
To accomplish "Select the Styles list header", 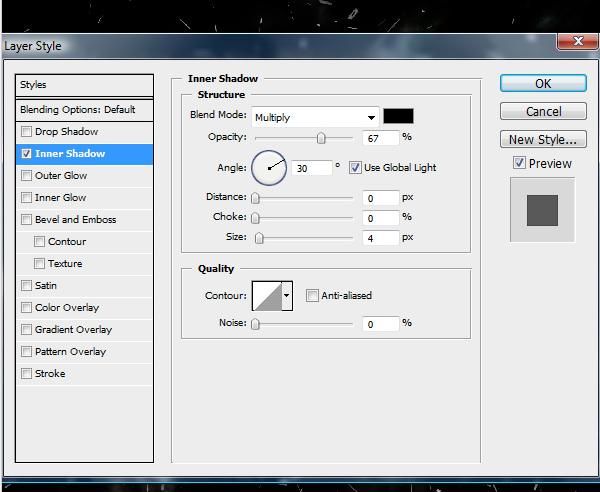I will coord(85,85).
